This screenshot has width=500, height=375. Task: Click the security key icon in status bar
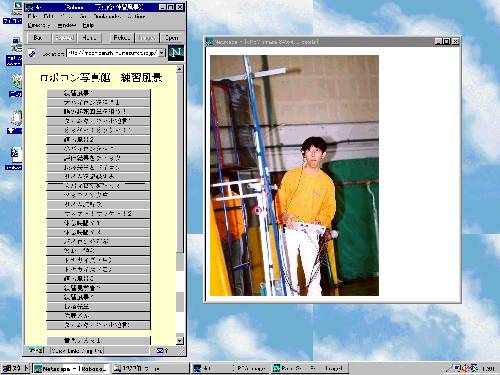pos(36,350)
